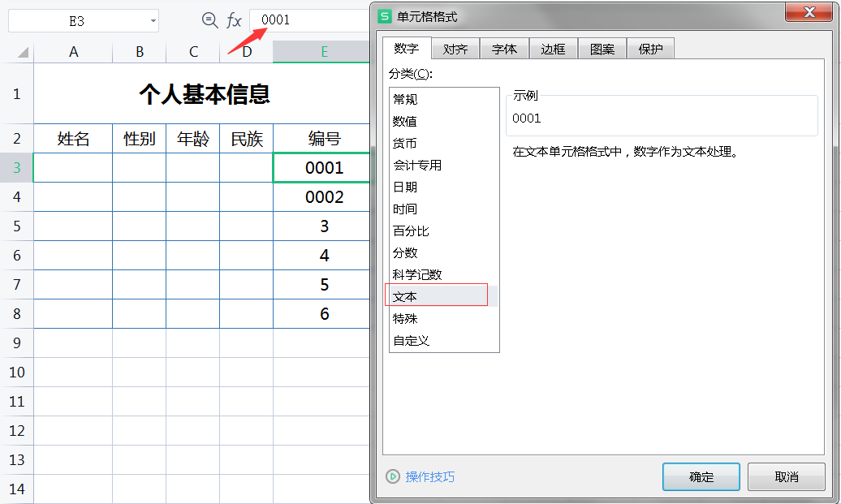The width and height of the screenshot is (841, 504).
Task: Click the play icon beside 操作技巧
Action: click(x=393, y=476)
